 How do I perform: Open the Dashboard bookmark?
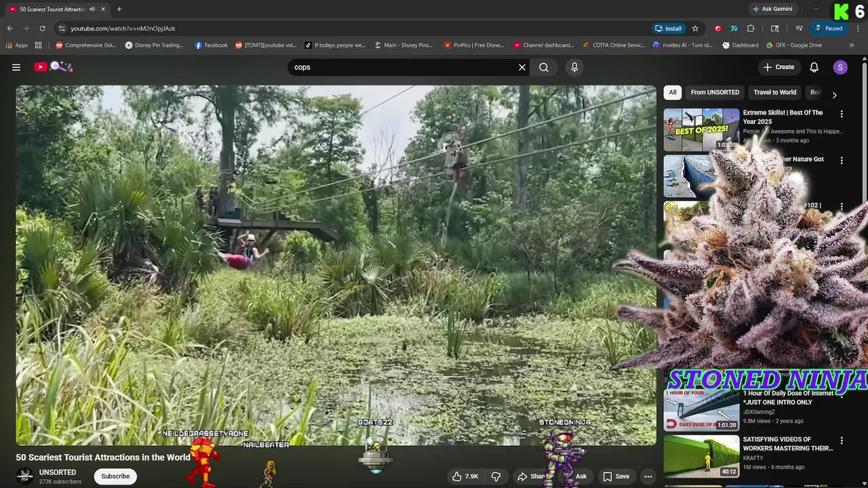coord(741,45)
